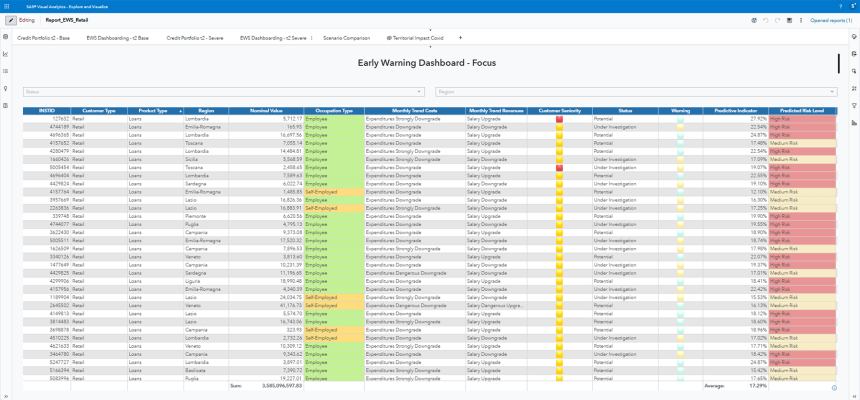
Task: Save the report with the disk icon
Action: coord(788,20)
